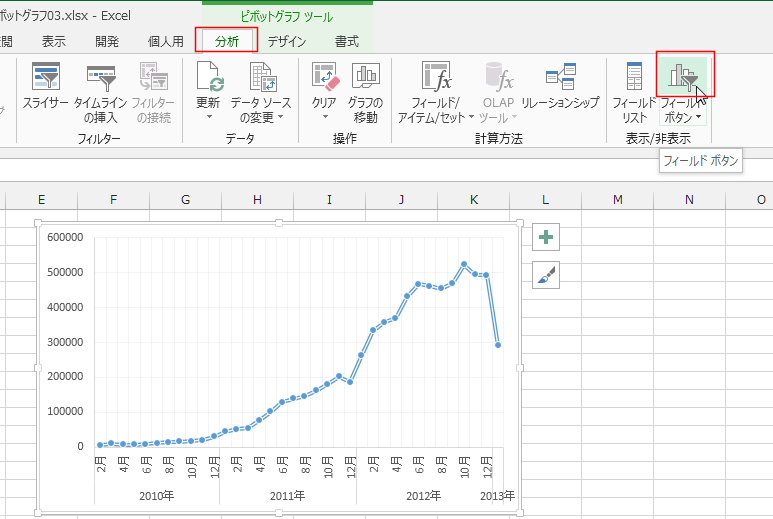Click the 300000 vertical axis label
Screen dimensions: 773x519
pos(65,342)
